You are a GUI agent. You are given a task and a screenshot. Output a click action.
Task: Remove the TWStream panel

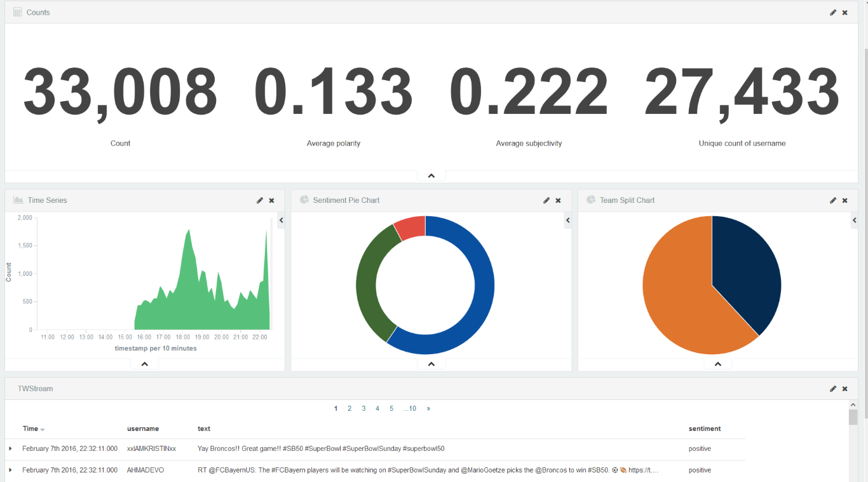click(845, 389)
